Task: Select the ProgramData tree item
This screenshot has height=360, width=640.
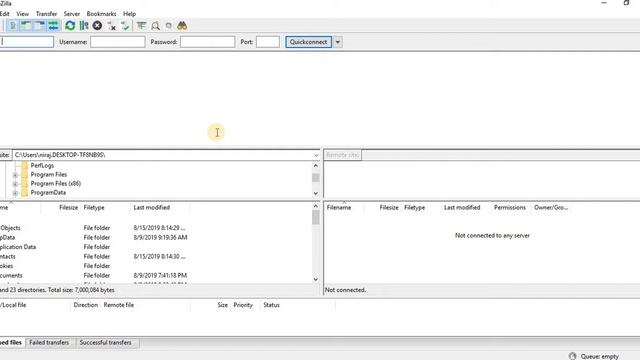Action: pyautogui.click(x=48, y=193)
